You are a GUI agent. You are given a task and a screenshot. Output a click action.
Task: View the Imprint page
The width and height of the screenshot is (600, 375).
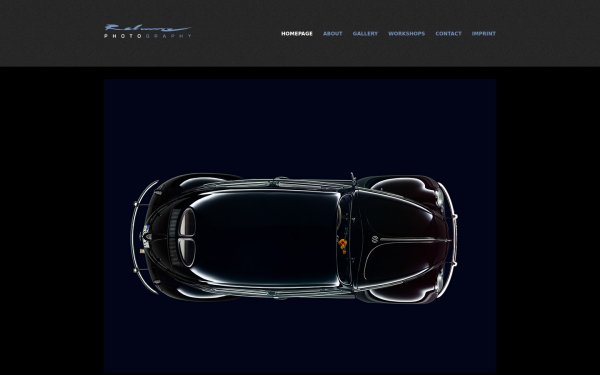[x=484, y=34]
